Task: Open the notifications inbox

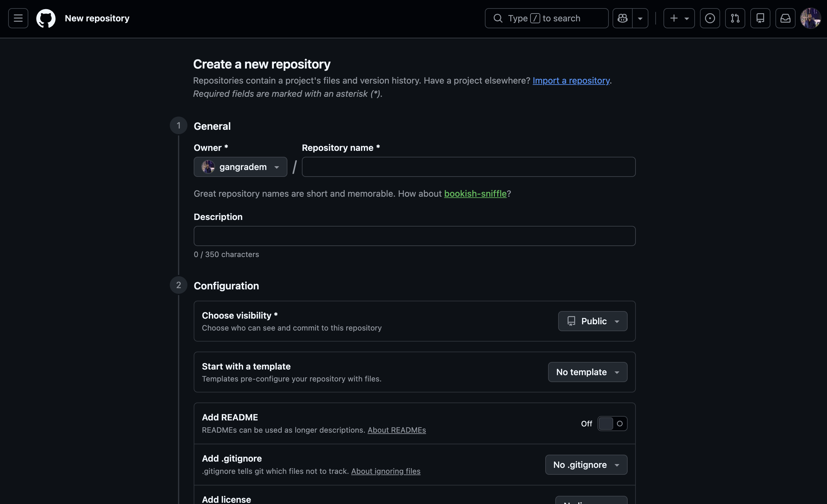Action: point(785,18)
